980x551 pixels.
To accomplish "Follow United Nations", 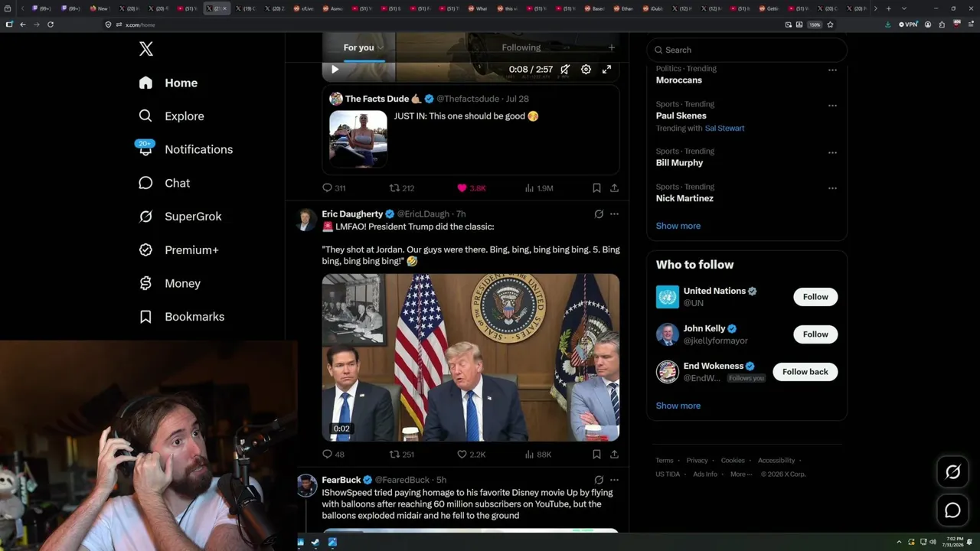I will 815,297.
